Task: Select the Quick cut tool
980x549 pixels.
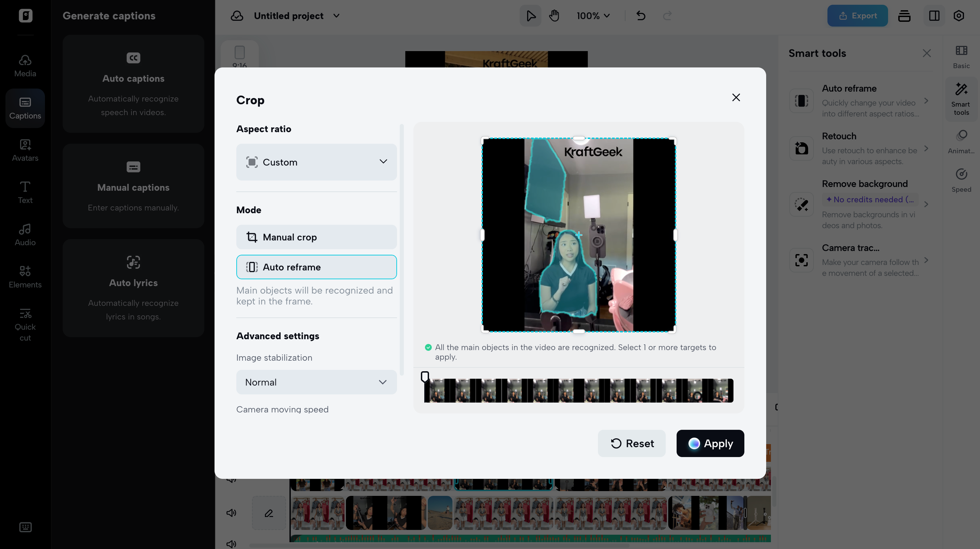Action: pos(25,325)
